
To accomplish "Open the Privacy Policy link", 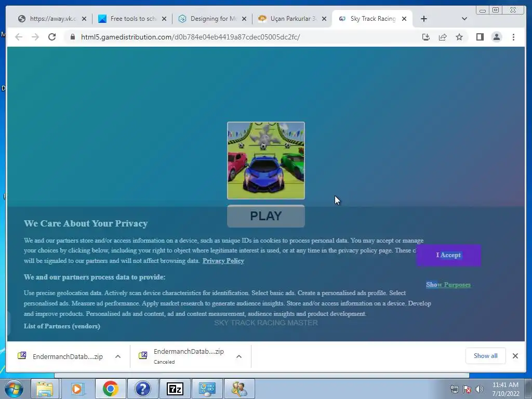I will (223, 261).
